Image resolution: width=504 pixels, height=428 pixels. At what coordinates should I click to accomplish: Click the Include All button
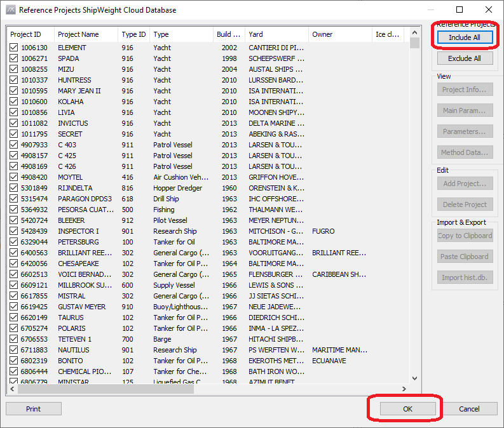pyautogui.click(x=465, y=37)
